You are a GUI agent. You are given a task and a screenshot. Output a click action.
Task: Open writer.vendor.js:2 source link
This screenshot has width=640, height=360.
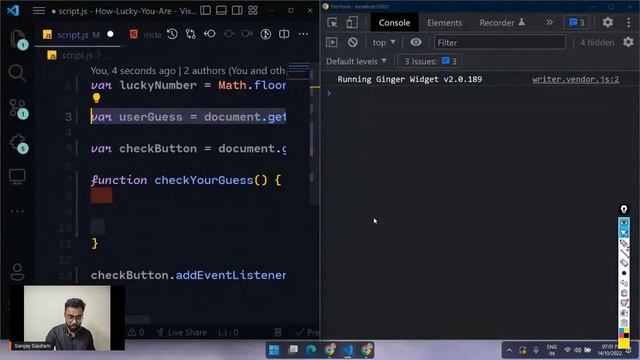point(576,79)
